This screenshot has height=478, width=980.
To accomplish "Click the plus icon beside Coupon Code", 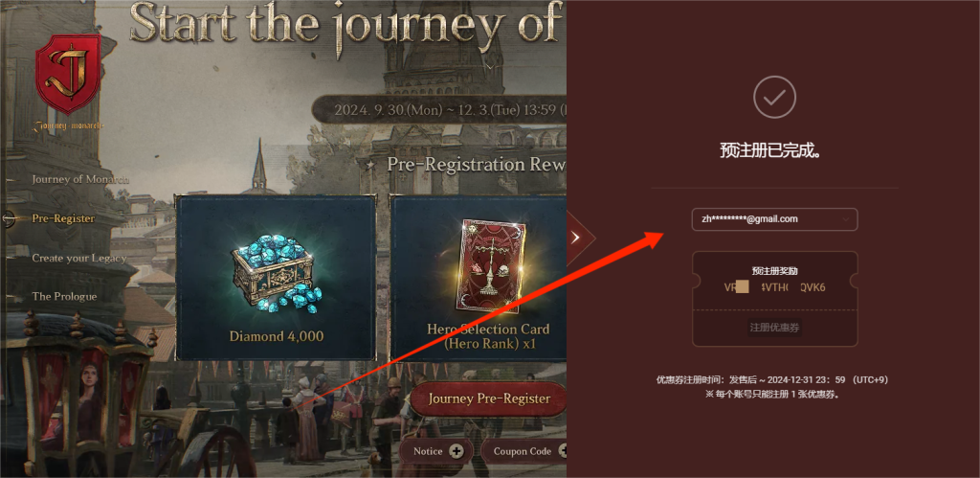I will 563,451.
